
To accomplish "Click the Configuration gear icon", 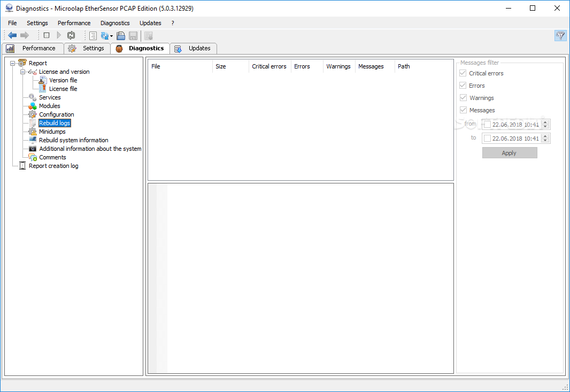I will click(33, 114).
